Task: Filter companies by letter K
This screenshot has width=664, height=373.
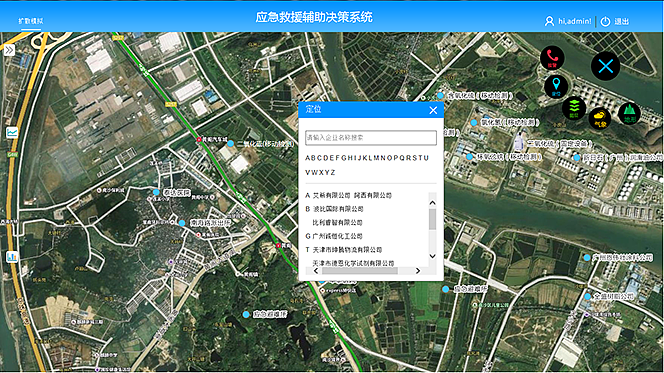Action: (365, 158)
